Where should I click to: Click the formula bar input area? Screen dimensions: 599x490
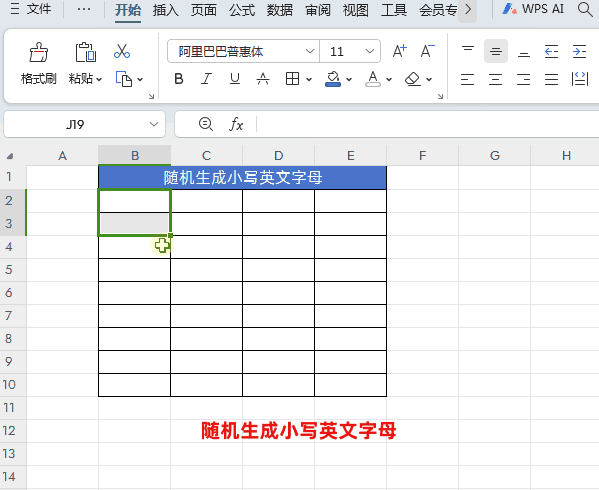click(x=428, y=124)
